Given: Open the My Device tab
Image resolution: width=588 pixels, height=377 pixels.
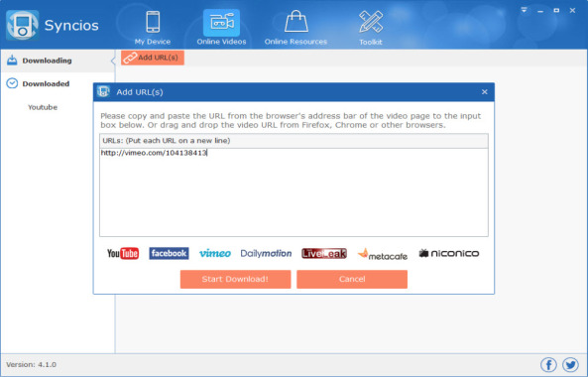Looking at the screenshot, I should coord(153,28).
